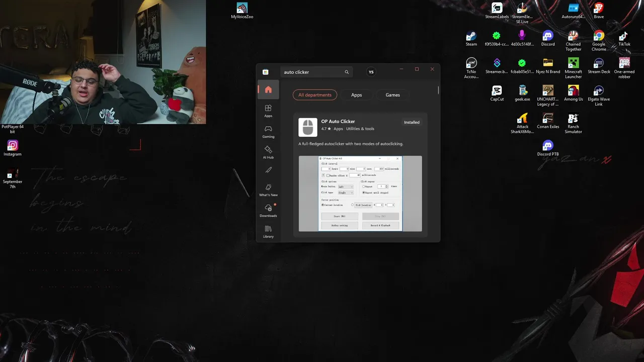Go to Home in the Store sidebar

268,89
